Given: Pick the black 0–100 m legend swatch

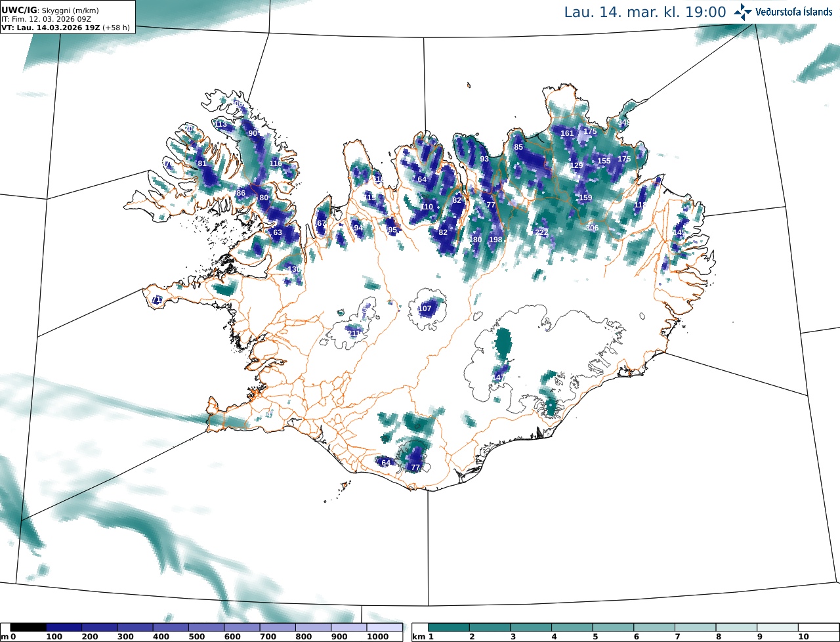Looking at the screenshot, I should pos(28,628).
